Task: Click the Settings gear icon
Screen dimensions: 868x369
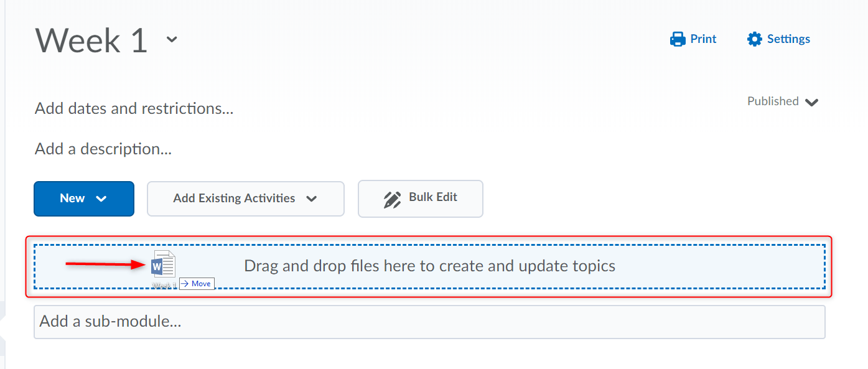Action: click(x=754, y=39)
